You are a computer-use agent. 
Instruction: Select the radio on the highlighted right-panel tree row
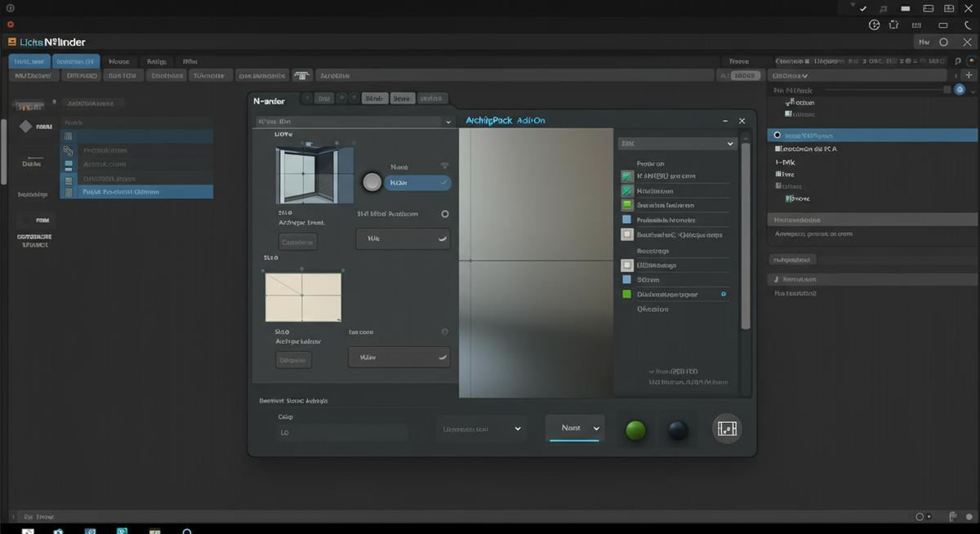pos(776,136)
